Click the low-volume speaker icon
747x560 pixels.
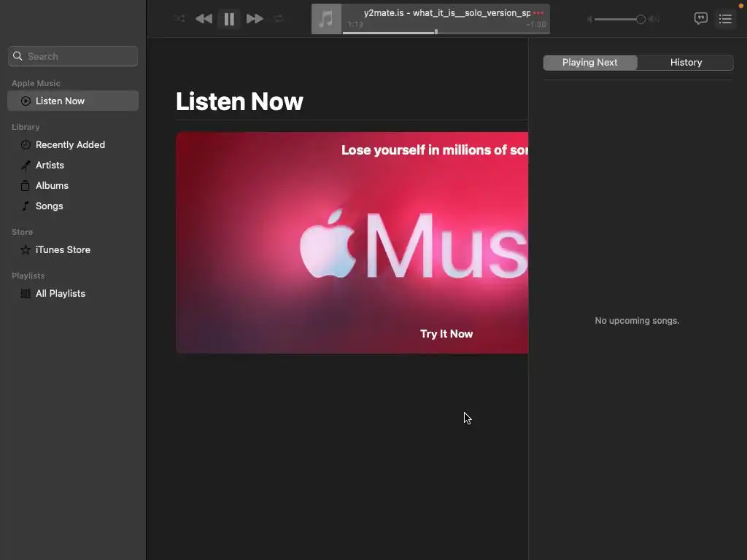click(x=589, y=19)
